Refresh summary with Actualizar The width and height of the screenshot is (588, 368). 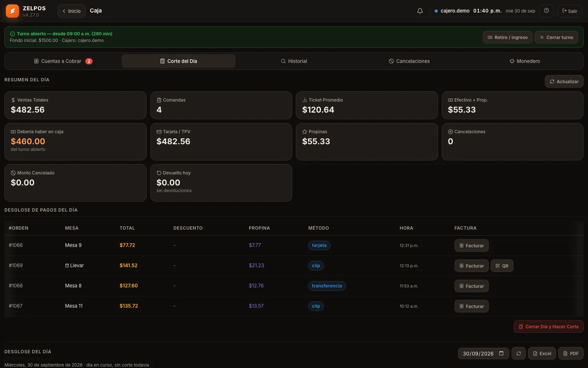(564, 81)
